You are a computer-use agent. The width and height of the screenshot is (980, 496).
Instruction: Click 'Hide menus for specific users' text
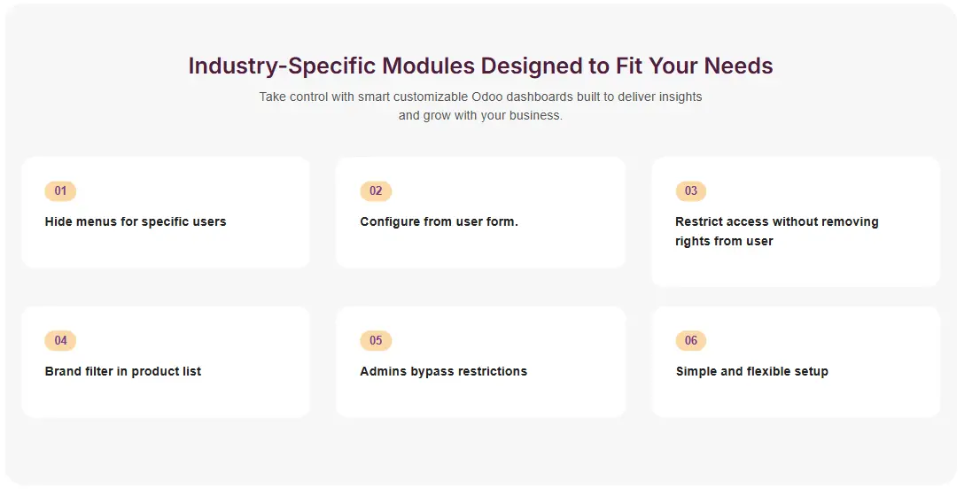[136, 221]
